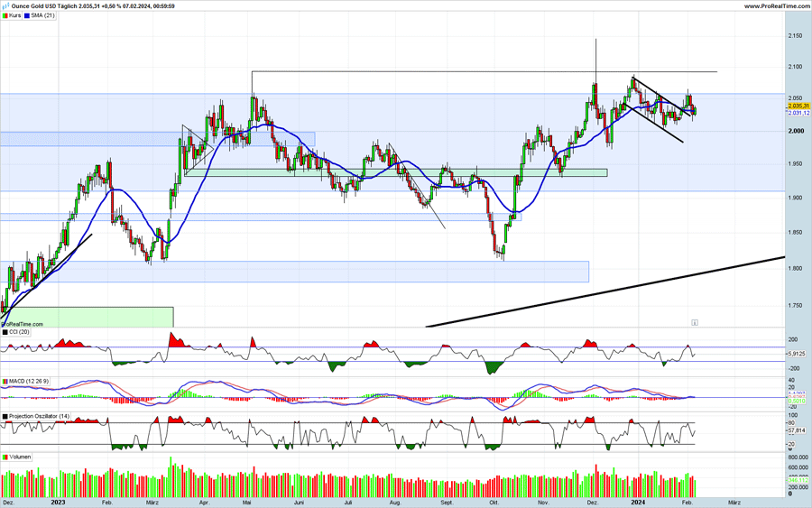
Task: Open the Projection Oszillator (14) label
Action: (x=39, y=416)
